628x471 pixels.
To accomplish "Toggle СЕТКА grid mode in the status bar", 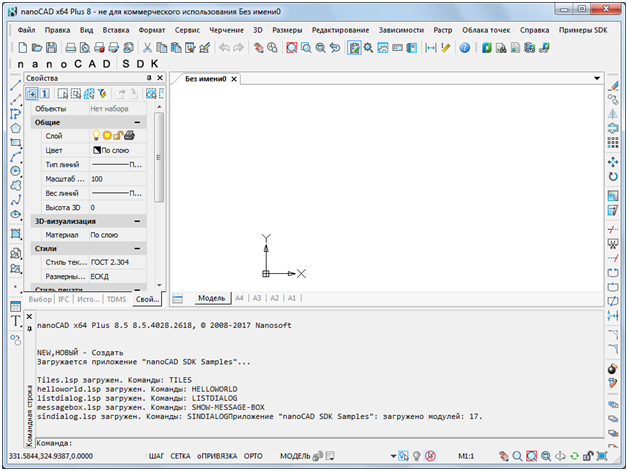I will (x=180, y=456).
